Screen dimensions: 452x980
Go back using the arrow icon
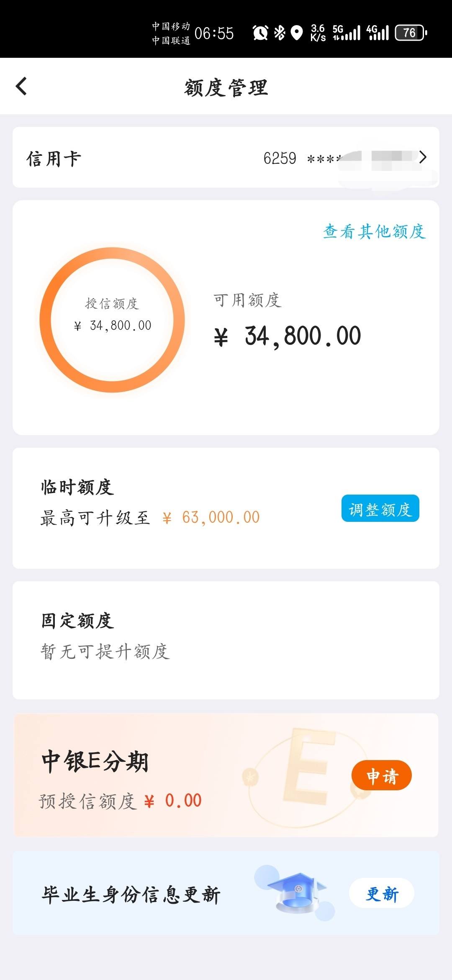coord(21,86)
